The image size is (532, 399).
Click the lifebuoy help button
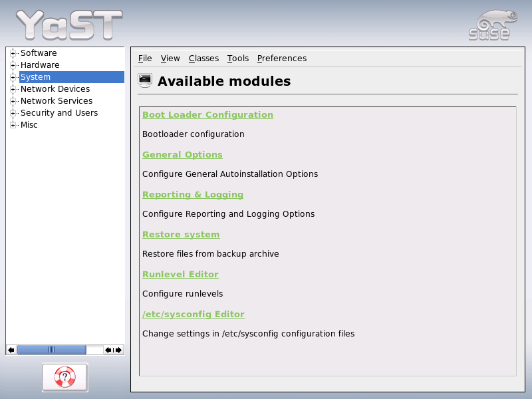click(65, 377)
